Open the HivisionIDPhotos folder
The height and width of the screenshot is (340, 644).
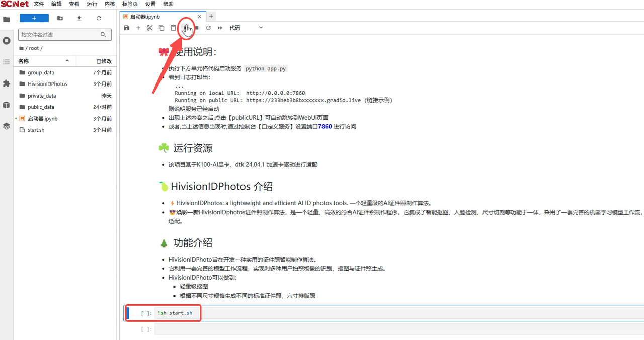[47, 84]
